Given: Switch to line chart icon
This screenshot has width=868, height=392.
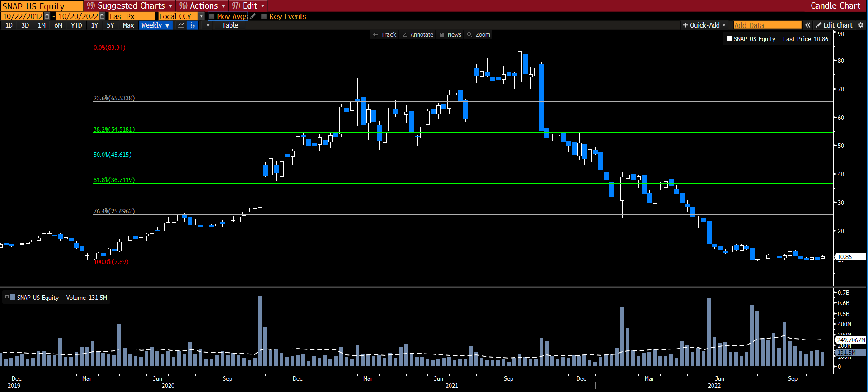Looking at the screenshot, I should [x=181, y=25].
